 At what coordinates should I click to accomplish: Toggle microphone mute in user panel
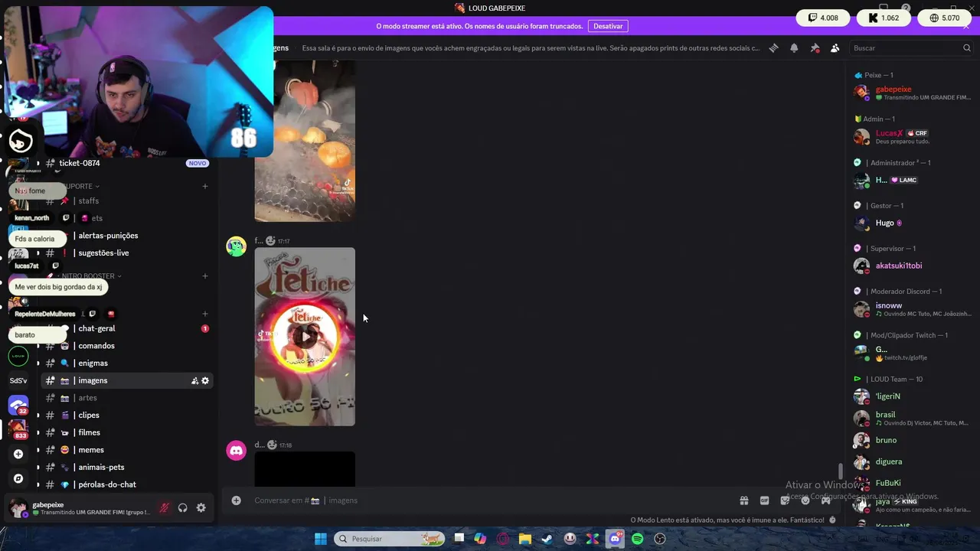pos(164,507)
